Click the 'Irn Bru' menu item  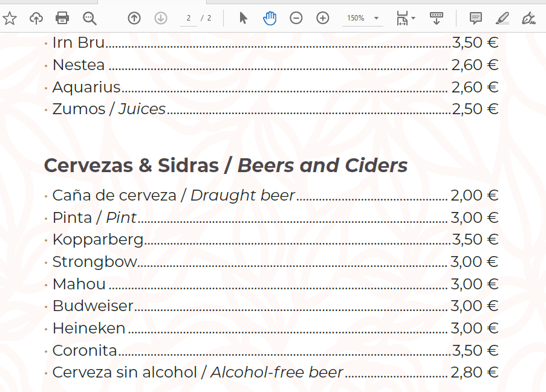click(79, 42)
